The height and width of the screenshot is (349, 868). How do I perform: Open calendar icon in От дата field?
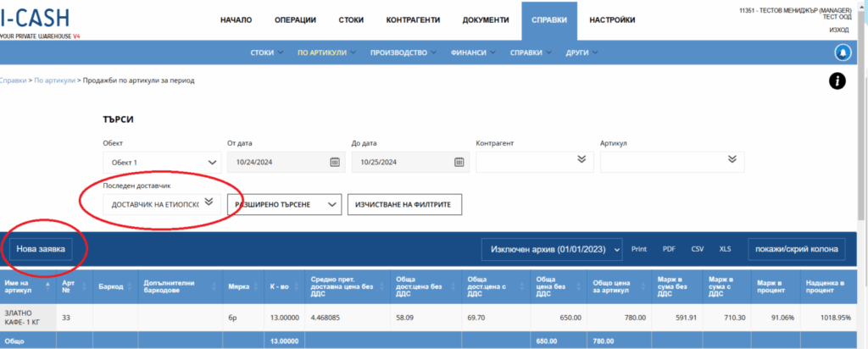click(x=335, y=162)
